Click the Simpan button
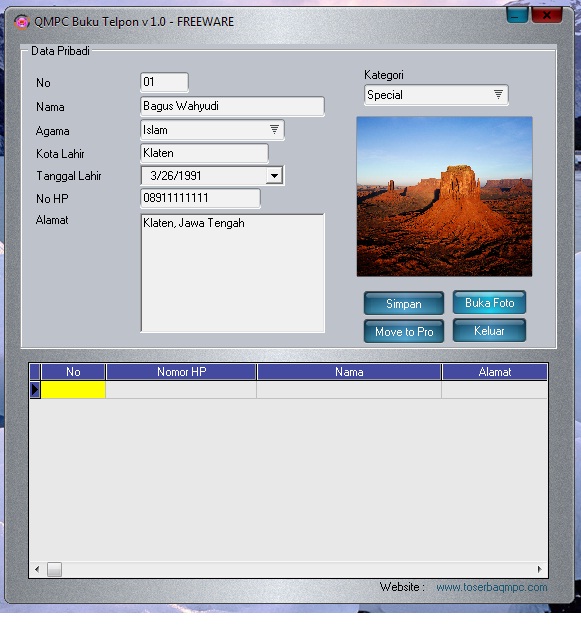 [x=404, y=304]
